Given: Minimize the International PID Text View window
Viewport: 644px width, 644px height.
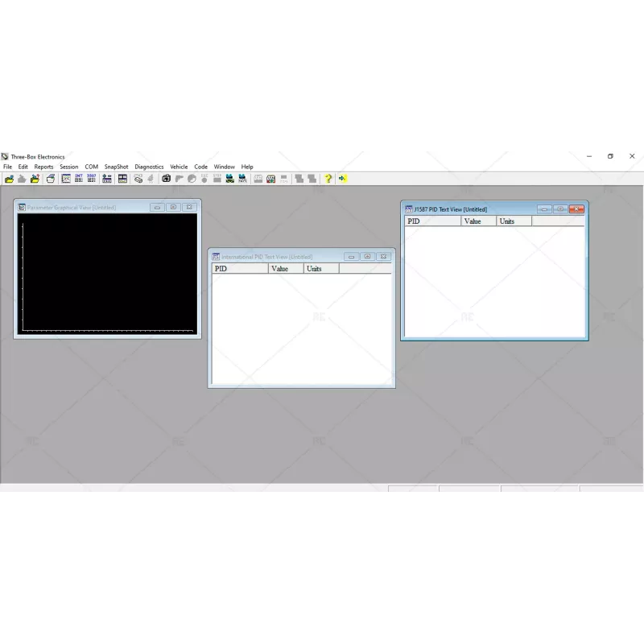Looking at the screenshot, I should click(x=351, y=257).
